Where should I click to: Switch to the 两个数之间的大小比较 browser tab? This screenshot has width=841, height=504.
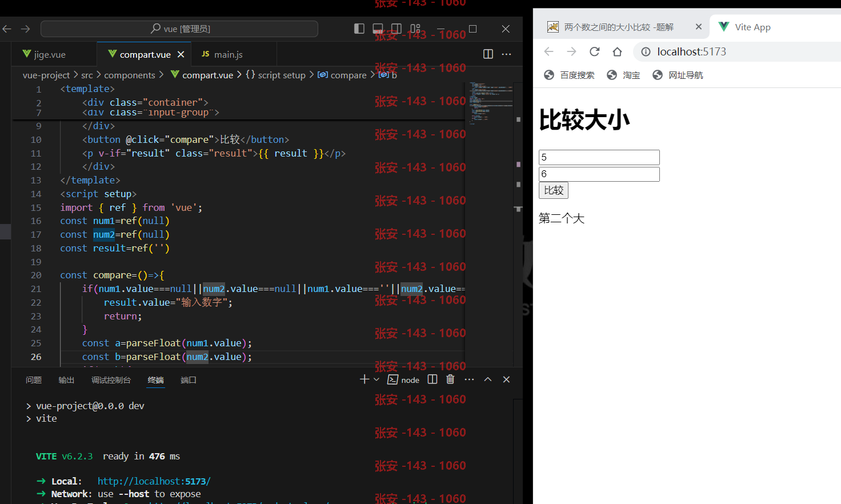[x=619, y=27]
